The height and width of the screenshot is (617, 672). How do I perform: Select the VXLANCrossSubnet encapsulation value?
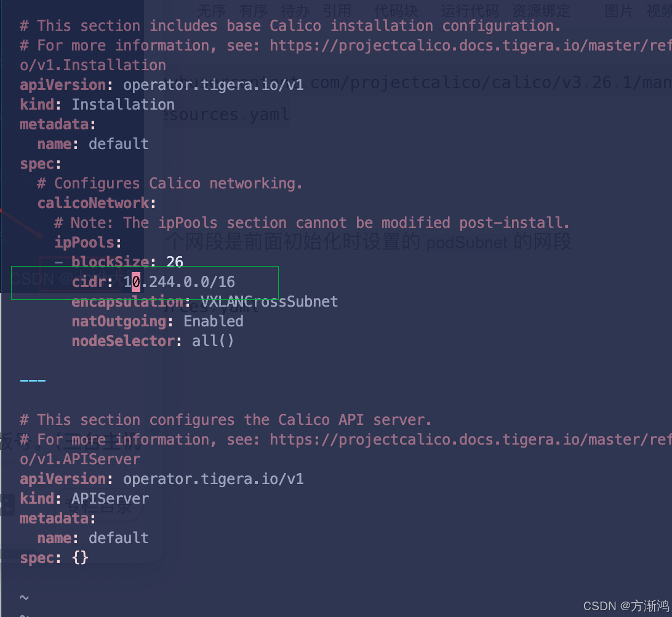point(269,302)
